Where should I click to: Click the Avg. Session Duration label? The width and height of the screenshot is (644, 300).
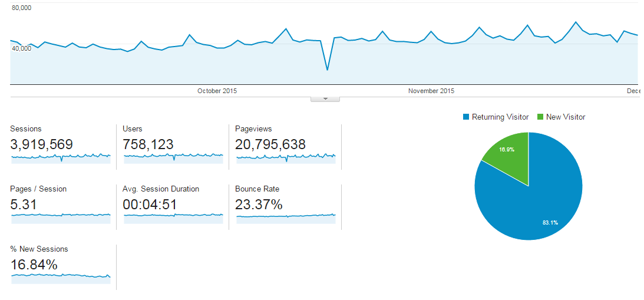point(161,189)
